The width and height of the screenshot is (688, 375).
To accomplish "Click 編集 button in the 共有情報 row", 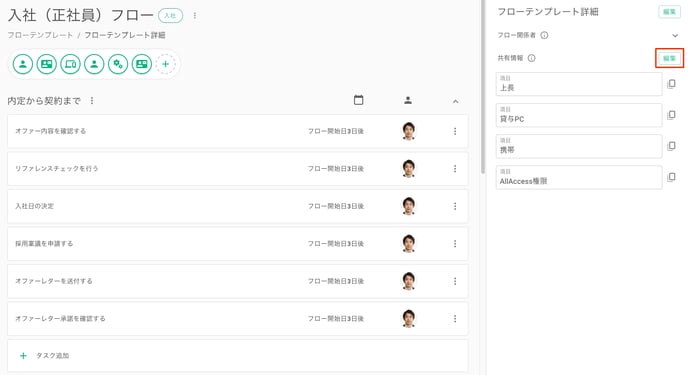I will coord(669,58).
